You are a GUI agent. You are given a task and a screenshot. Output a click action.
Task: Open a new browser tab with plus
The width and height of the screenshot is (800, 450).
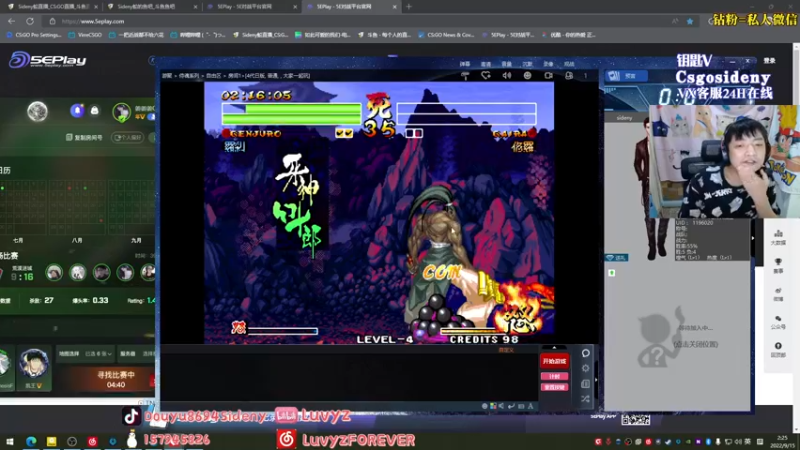(409, 7)
